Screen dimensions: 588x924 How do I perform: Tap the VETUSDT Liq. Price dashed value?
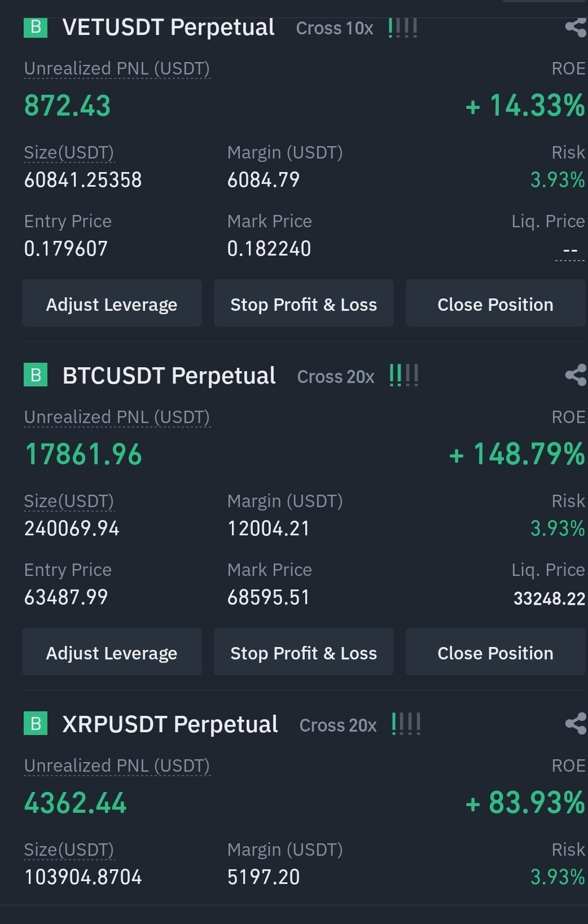point(570,250)
